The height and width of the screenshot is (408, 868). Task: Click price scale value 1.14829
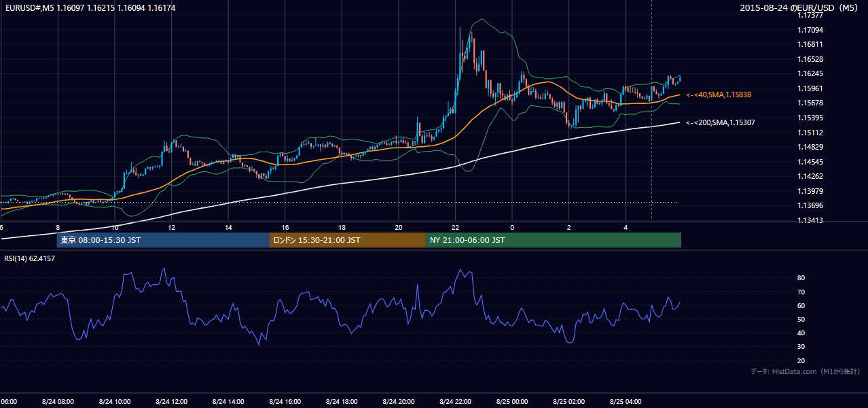[810, 148]
